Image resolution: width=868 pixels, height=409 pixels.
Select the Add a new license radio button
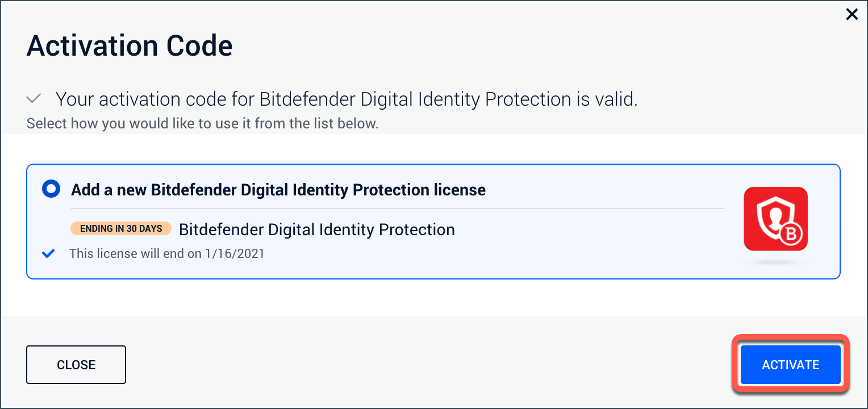pyautogui.click(x=51, y=189)
